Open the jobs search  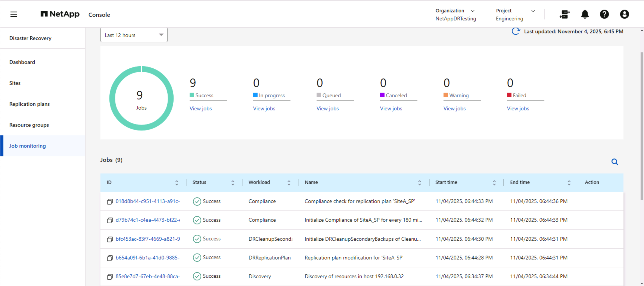tap(615, 162)
